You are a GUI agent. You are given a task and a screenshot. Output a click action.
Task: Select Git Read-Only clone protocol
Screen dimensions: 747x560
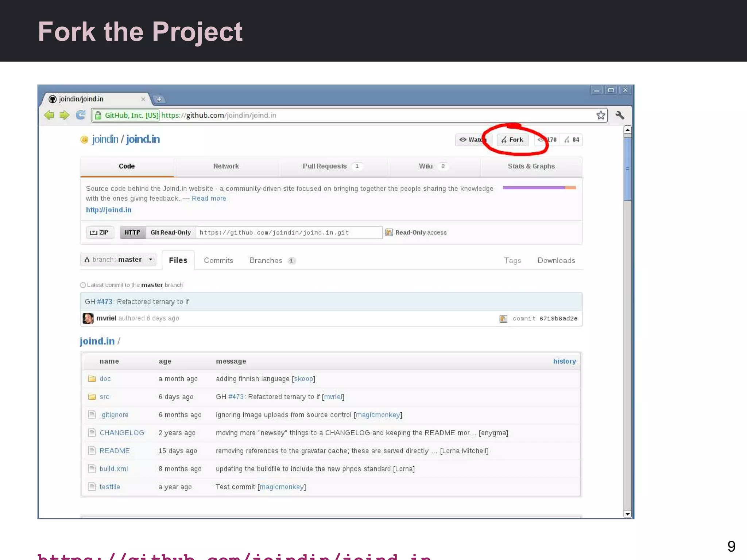[171, 233]
